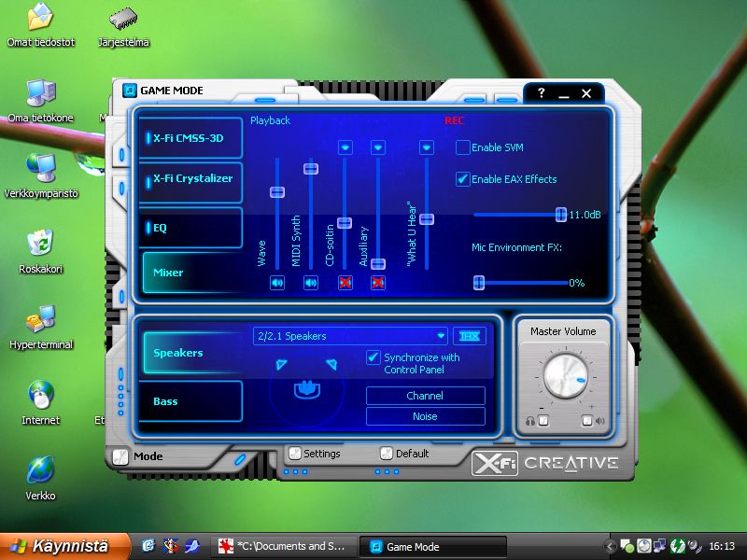Open Roskakori recycle bin on desktop
Viewport: 747px width, 560px height.
click(40, 245)
